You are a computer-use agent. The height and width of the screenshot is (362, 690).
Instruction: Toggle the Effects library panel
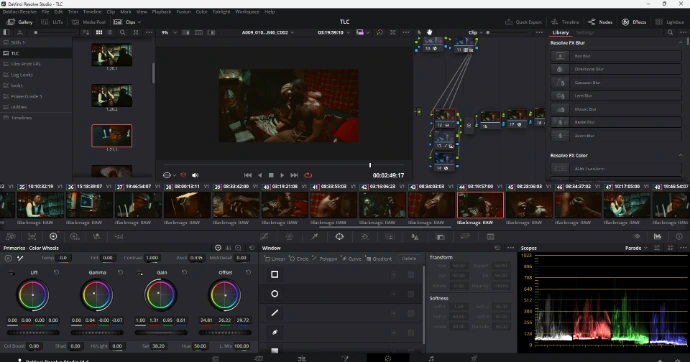click(634, 22)
